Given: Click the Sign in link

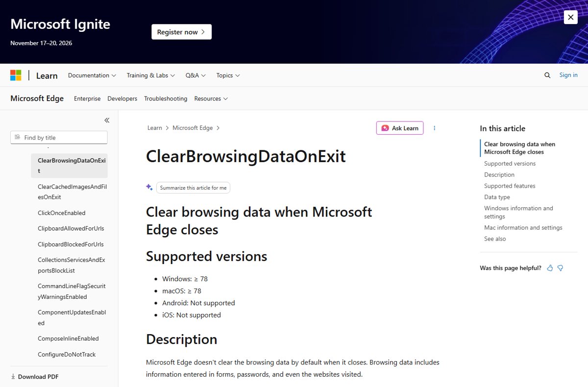Looking at the screenshot, I should (568, 75).
